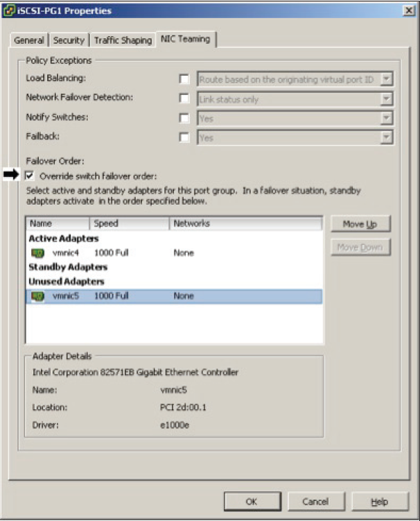Enable the Load Balancing override checkbox
420x521 pixels.
point(184,79)
